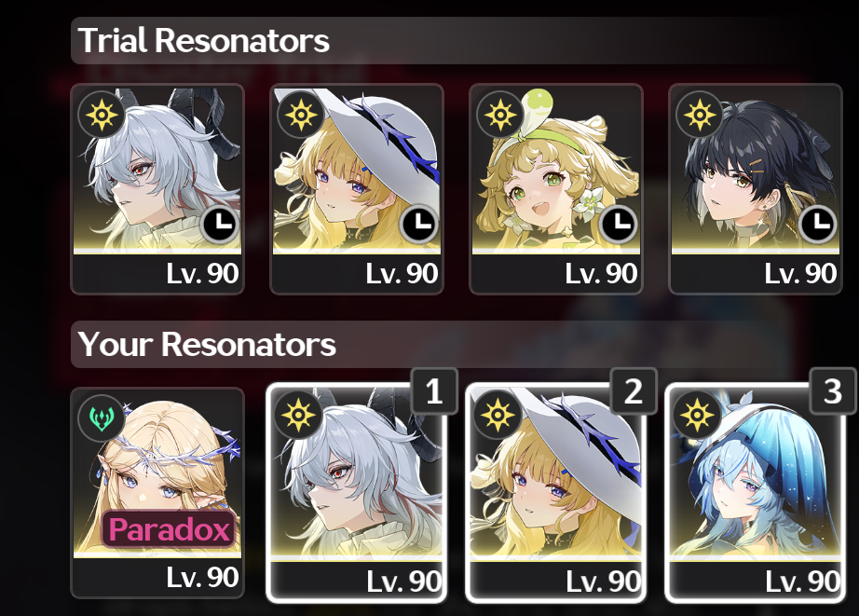This screenshot has height=616, width=859.
Task: Click clock icon on horned trial resonator
Action: click(220, 224)
